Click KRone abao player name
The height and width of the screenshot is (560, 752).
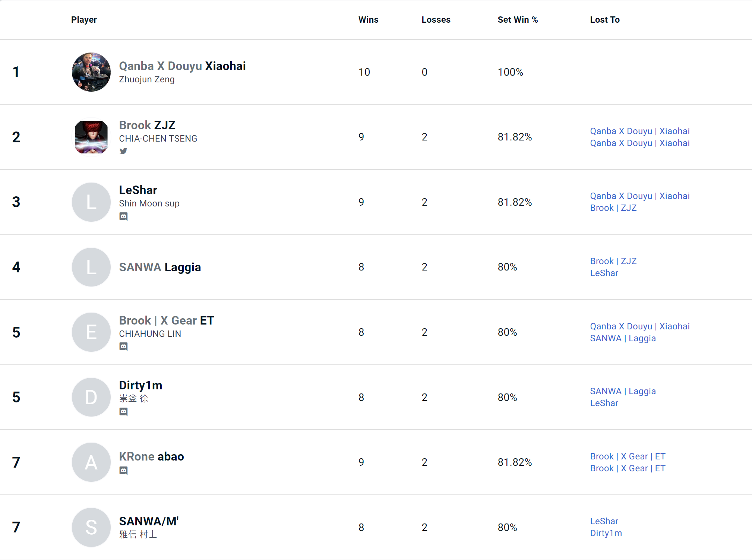coord(151,456)
